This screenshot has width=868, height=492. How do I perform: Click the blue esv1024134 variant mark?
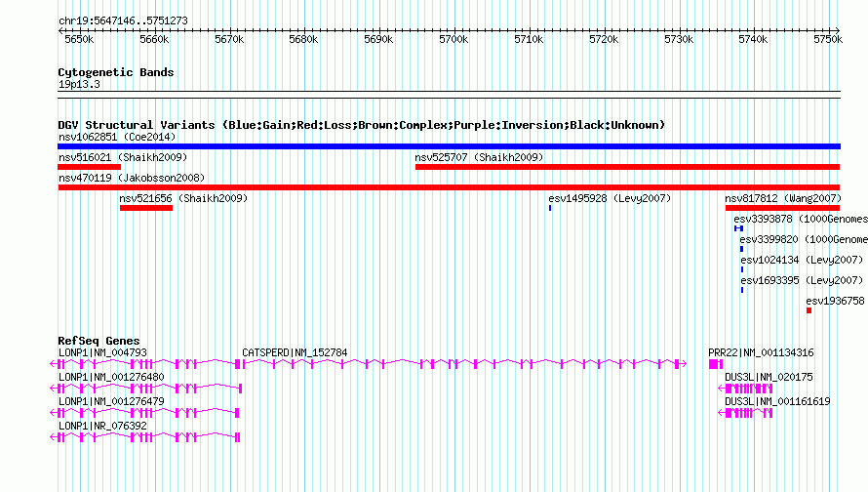tap(742, 269)
